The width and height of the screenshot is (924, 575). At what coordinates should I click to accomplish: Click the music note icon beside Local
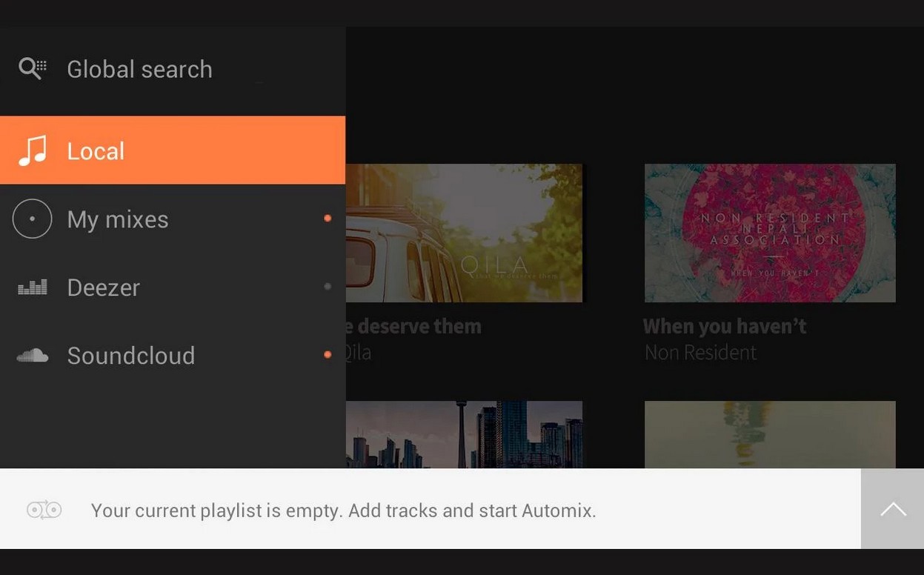33,150
